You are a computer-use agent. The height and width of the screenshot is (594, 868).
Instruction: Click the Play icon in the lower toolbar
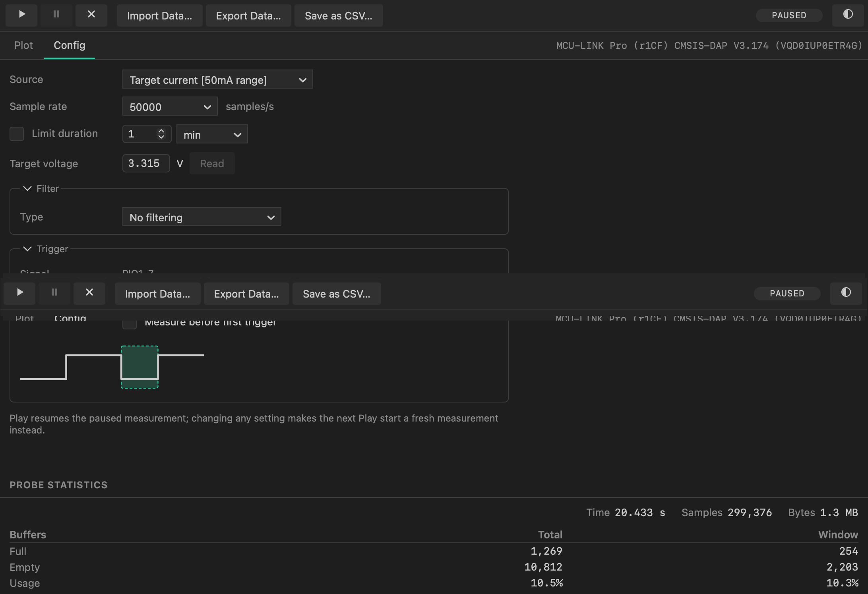19,293
